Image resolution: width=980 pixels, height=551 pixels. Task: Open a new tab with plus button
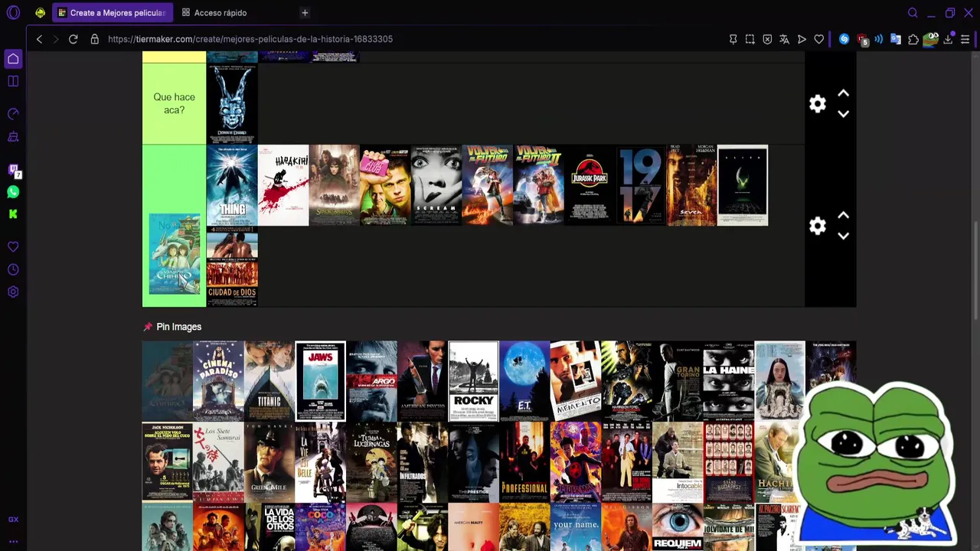click(x=305, y=13)
